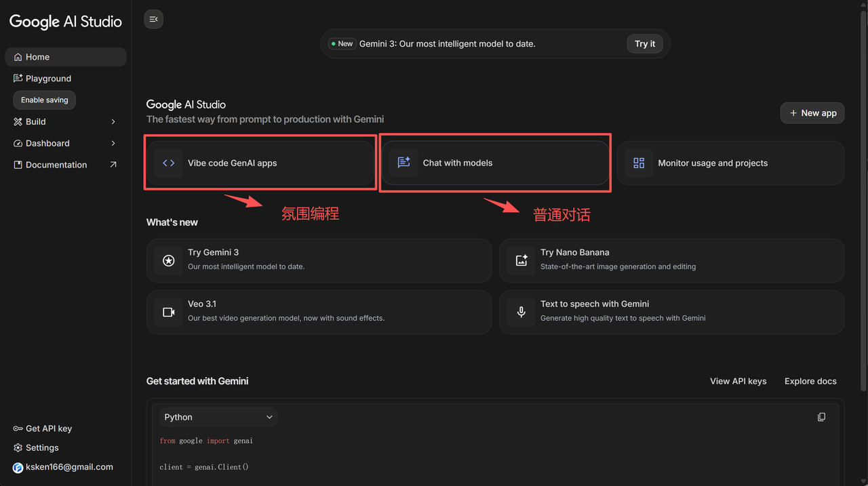This screenshot has height=486, width=868.
Task: Open the Dashboard menu item
Action: 66,144
